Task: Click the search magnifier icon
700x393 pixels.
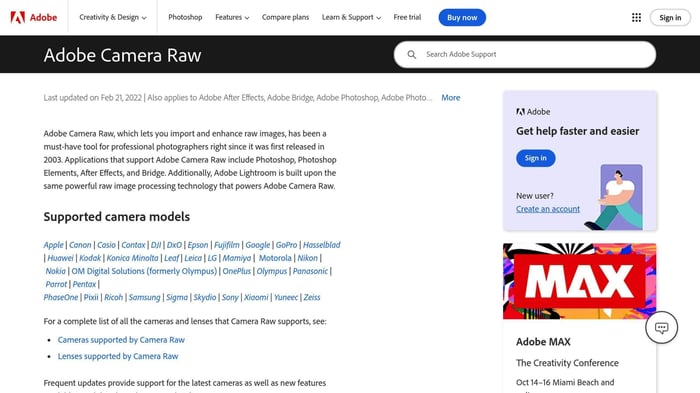Action: point(412,54)
